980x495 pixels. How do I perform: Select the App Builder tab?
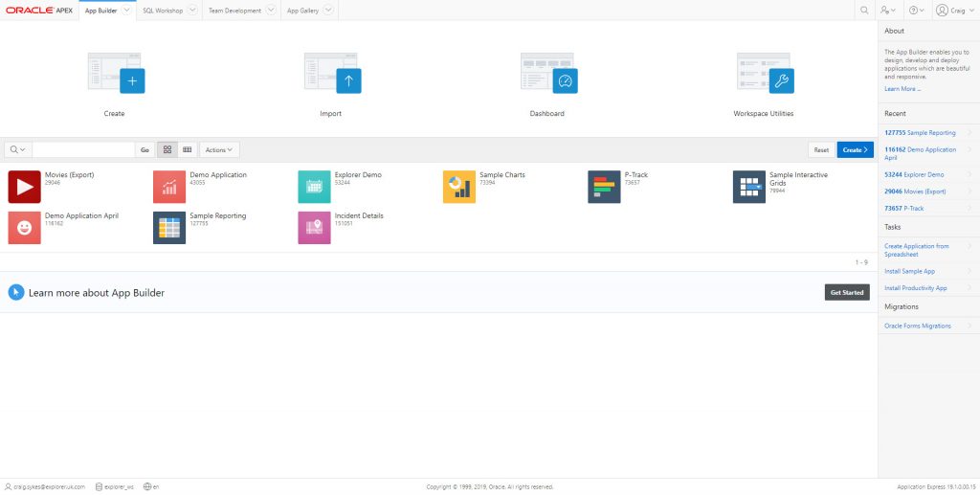tap(100, 11)
